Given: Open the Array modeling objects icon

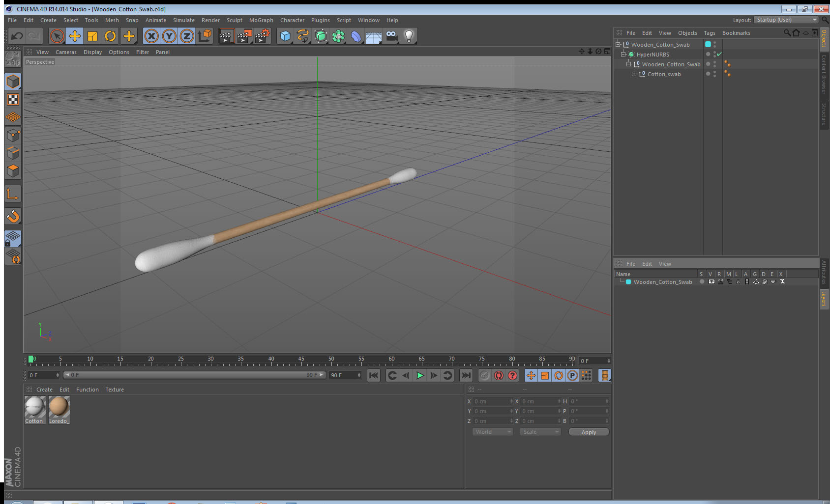Looking at the screenshot, I should (338, 36).
